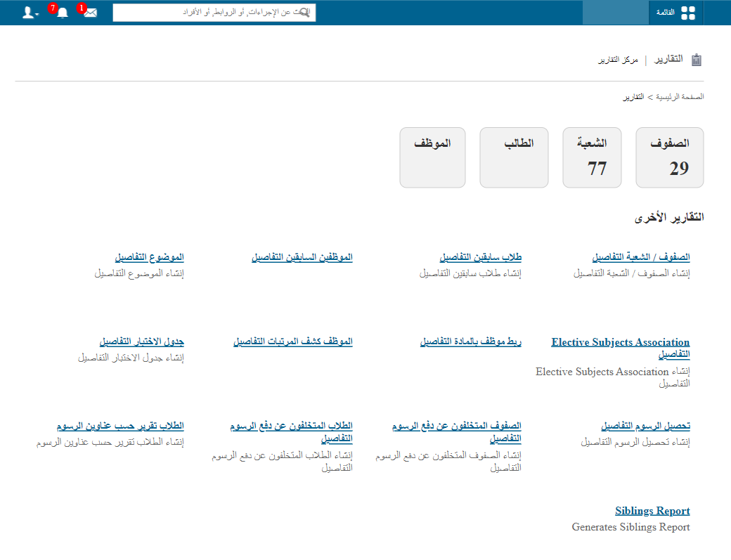Open the الموظف report card
The width and height of the screenshot is (731, 560).
(x=432, y=157)
